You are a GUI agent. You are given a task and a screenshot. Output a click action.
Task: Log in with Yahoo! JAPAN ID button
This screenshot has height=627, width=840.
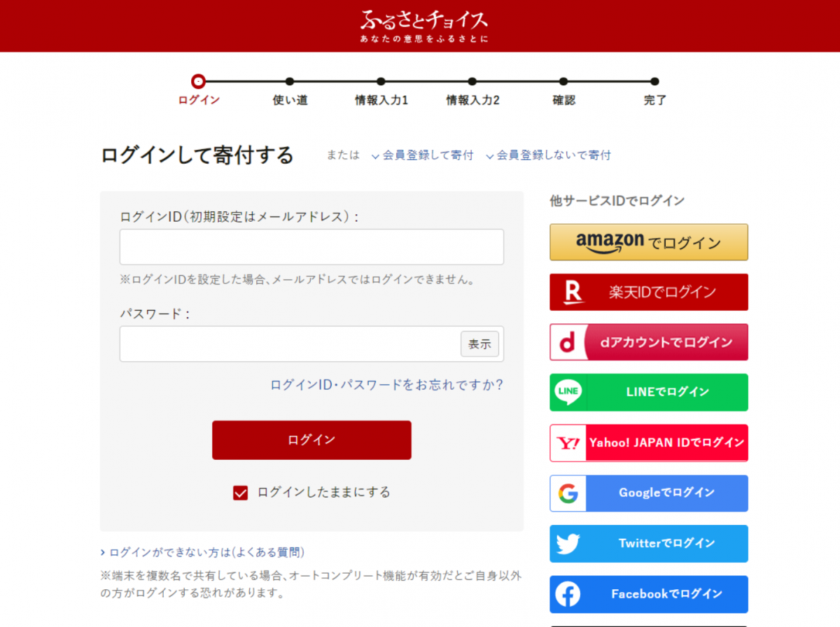tap(649, 443)
